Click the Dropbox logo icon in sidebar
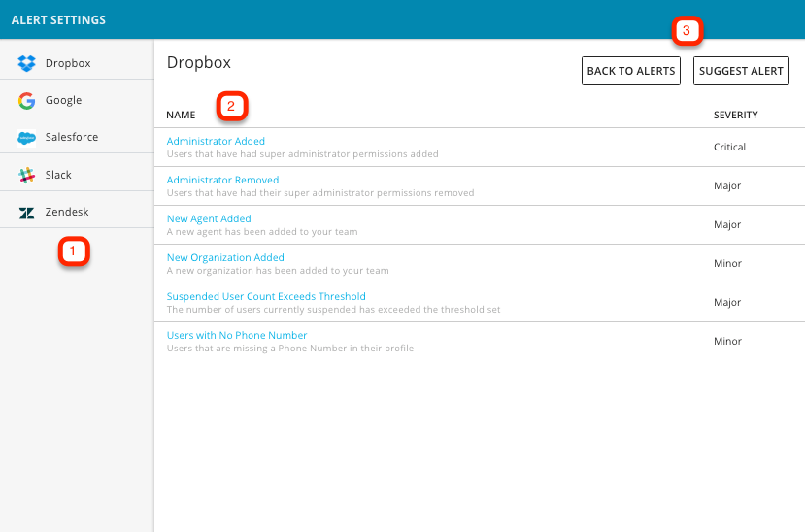The height and width of the screenshot is (532, 805). click(26, 63)
